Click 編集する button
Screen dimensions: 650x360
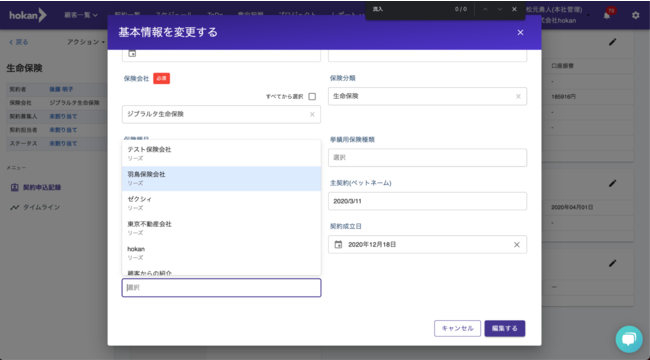[x=504, y=328]
